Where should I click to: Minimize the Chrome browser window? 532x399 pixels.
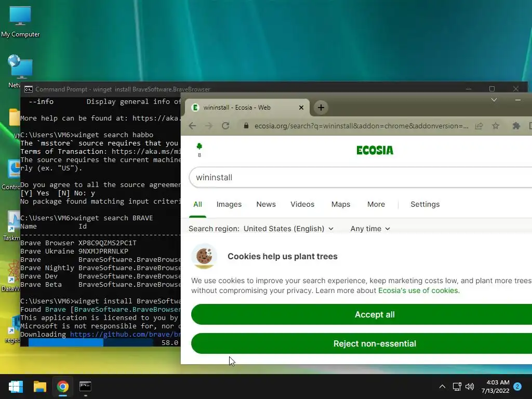tap(518, 100)
